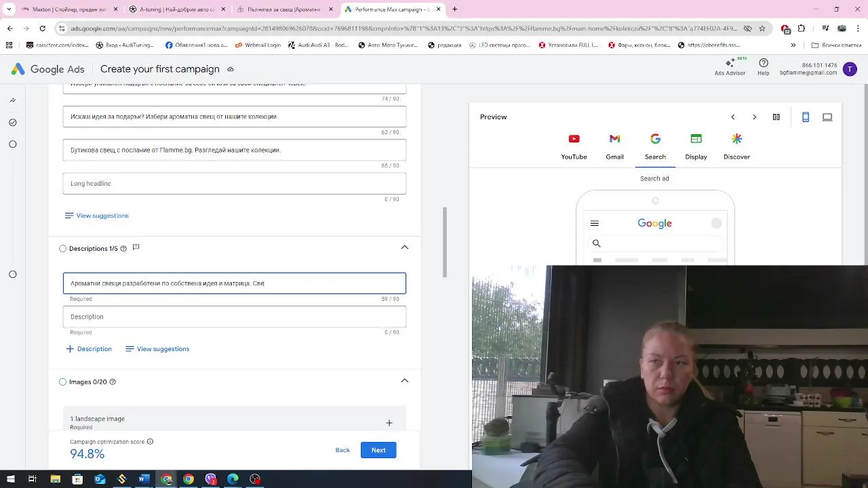Click the Next button
The image size is (868, 488).
coord(378,450)
